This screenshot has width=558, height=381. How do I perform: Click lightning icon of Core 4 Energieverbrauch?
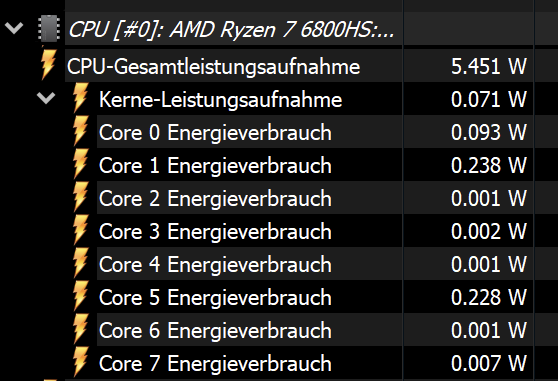[x=80, y=263]
